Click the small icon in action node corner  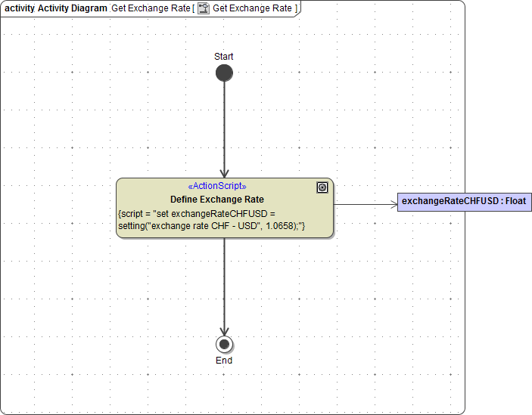point(322,187)
